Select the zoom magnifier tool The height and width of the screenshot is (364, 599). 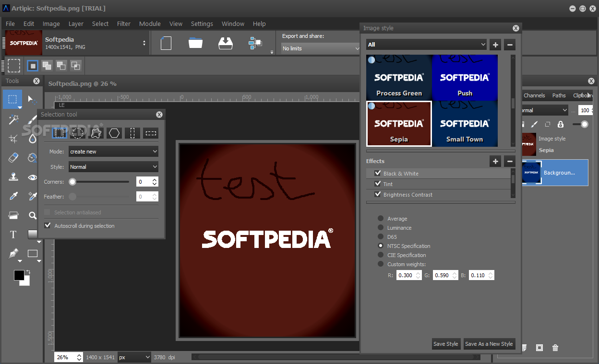[x=33, y=215]
